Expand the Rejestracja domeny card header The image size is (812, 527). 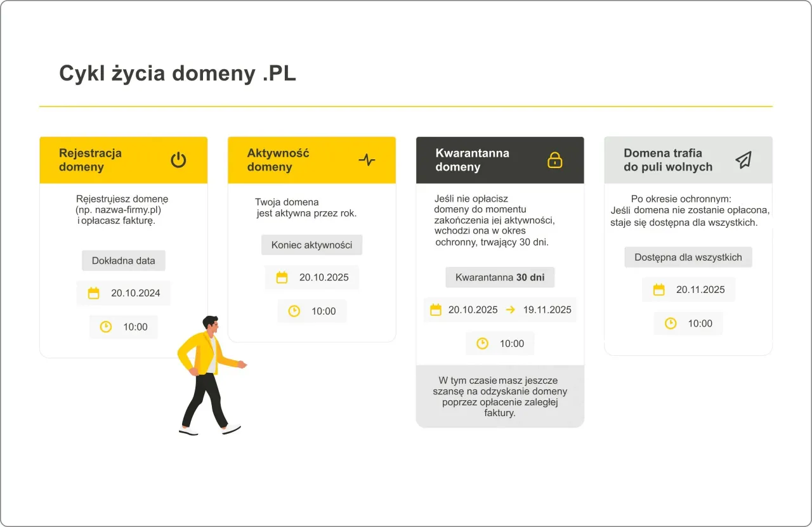123,160
